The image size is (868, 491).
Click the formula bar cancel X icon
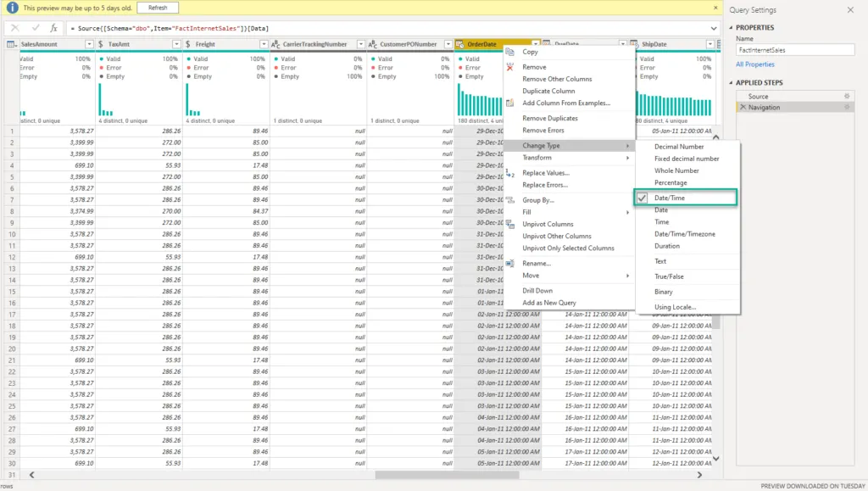[16, 28]
